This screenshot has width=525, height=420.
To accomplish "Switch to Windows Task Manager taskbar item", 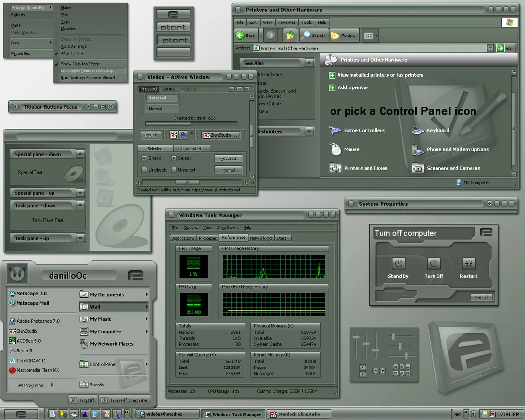I will click(233, 414).
